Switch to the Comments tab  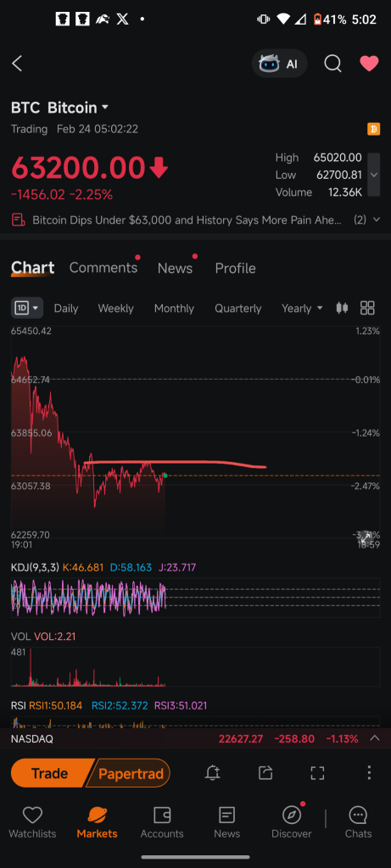coord(103,268)
